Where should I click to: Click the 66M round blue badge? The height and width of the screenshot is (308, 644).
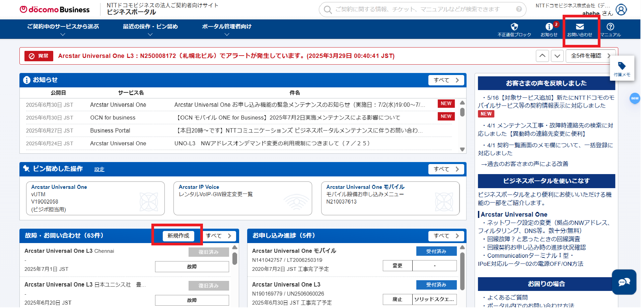[635, 98]
